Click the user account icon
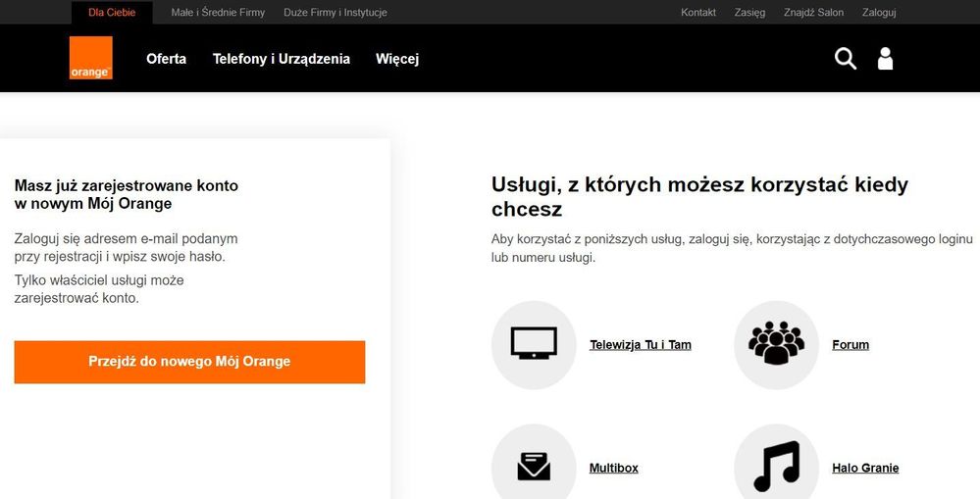Viewport: 980px width, 499px height. click(x=885, y=59)
